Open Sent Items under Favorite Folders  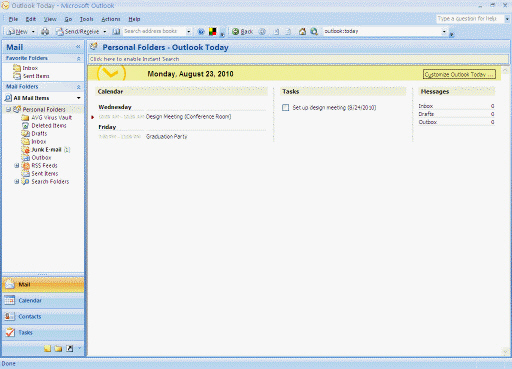pyautogui.click(x=31, y=76)
